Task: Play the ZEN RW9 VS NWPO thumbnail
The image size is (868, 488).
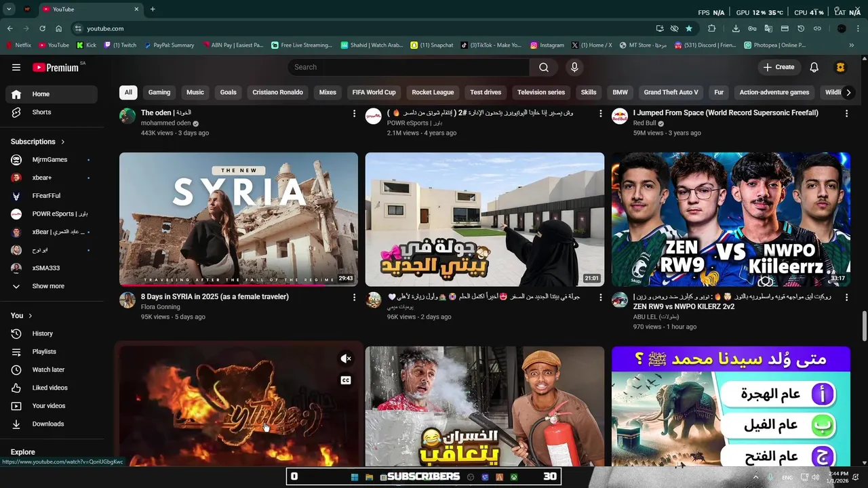Action: click(731, 219)
